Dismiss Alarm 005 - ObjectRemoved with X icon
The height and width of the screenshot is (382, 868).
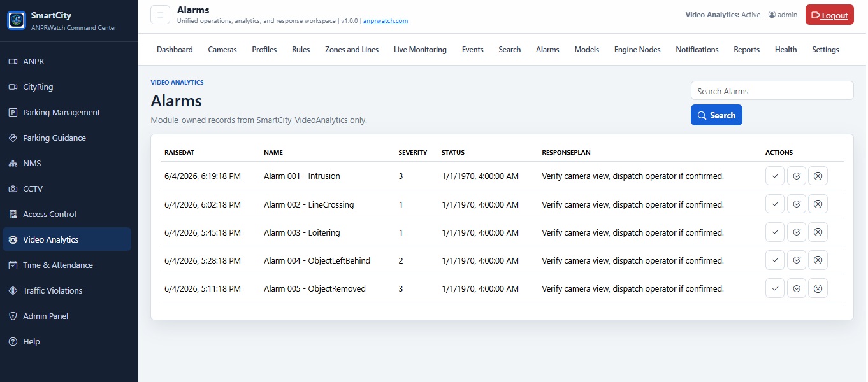coord(818,288)
